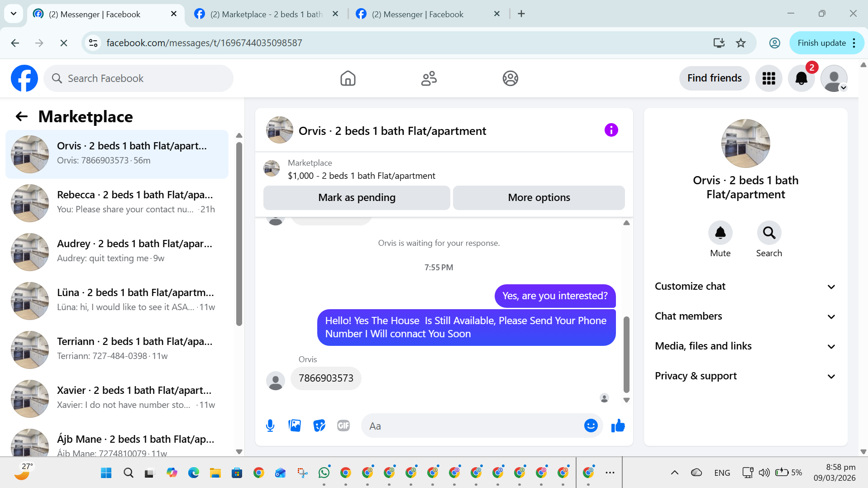This screenshot has width=868, height=488.
Task: Expand Customize chat section
Action: (745, 287)
